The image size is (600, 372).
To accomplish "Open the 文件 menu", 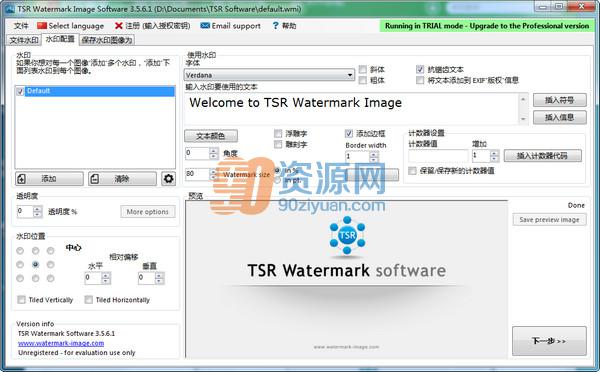I will (21, 26).
